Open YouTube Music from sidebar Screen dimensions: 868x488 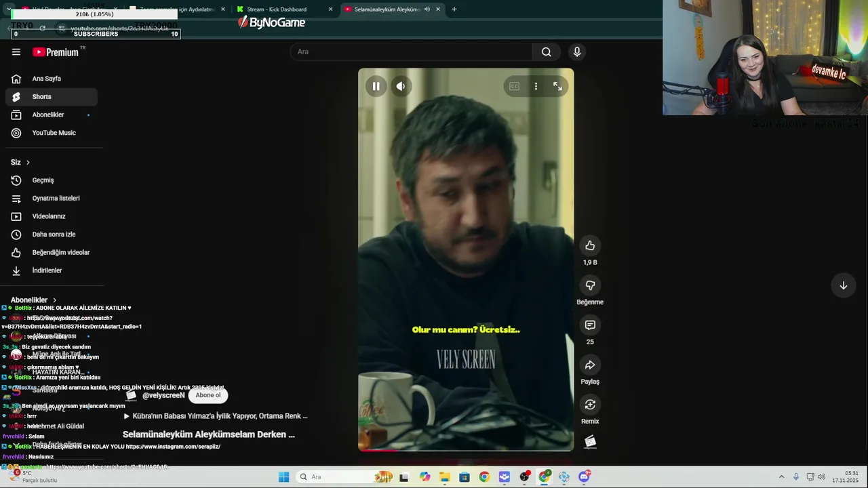[52, 133]
